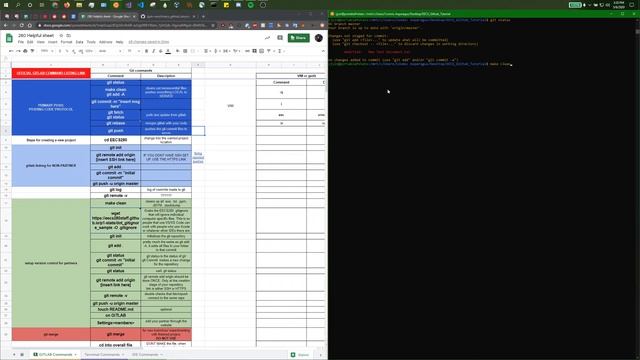Toggle Strikethrough formatting in toolbar
Viewport: 640px width, 360px height.
point(160,51)
